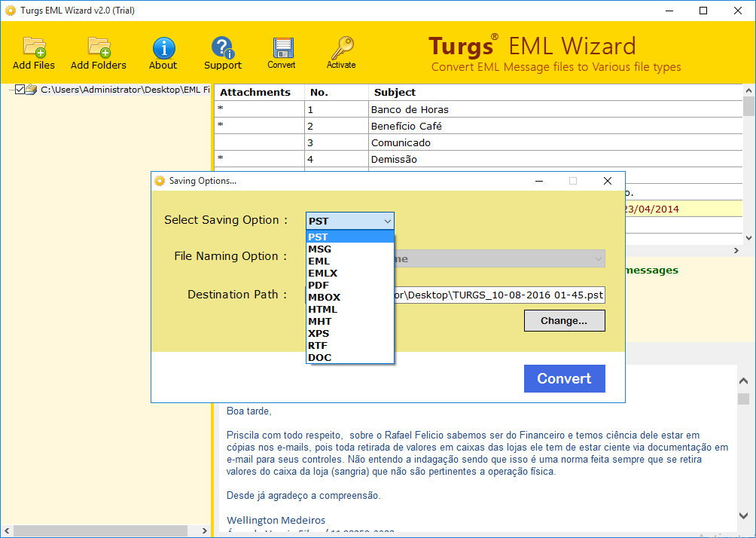Click the Convert floppy disk toolbar icon

coord(282,48)
